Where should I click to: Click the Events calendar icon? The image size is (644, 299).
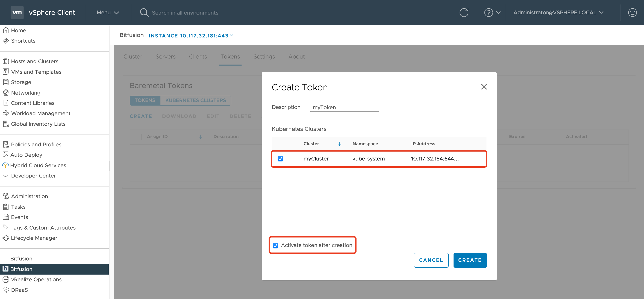[x=6, y=217]
